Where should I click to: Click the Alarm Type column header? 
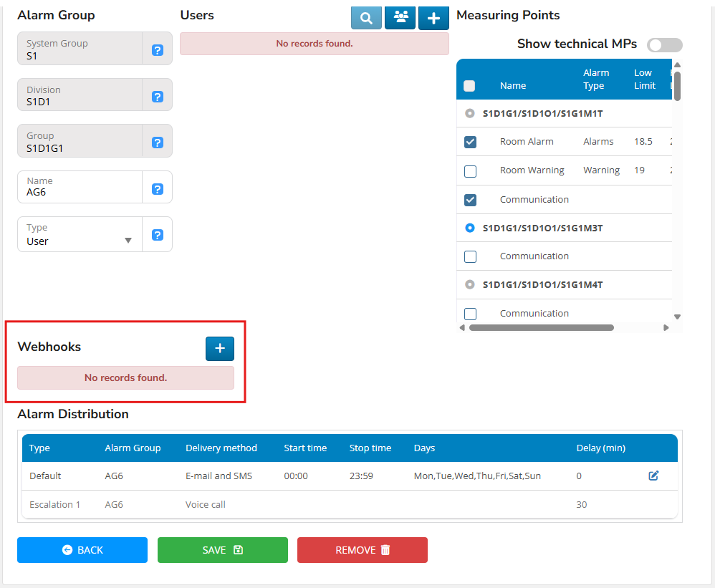pyautogui.click(x=595, y=79)
